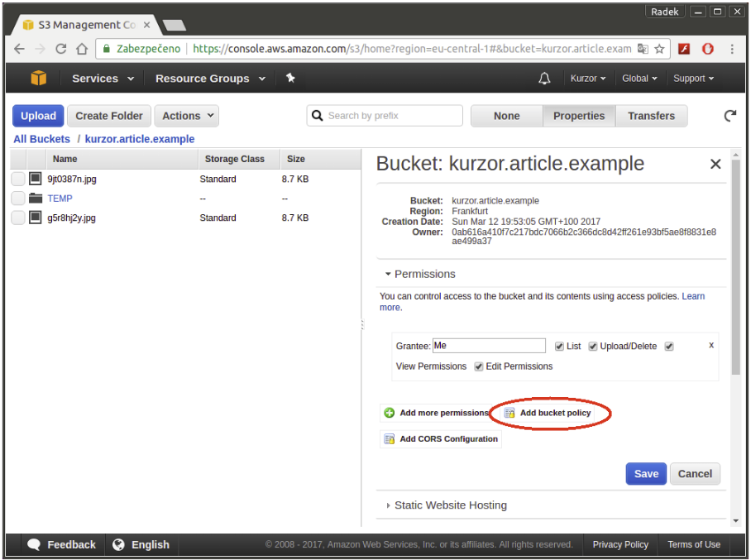The height and width of the screenshot is (560, 751).
Task: Open the Actions dropdown
Action: 187,116
